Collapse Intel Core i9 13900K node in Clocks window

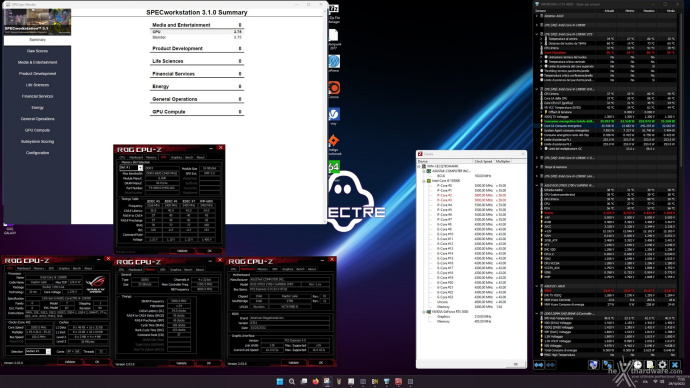tap(424, 181)
